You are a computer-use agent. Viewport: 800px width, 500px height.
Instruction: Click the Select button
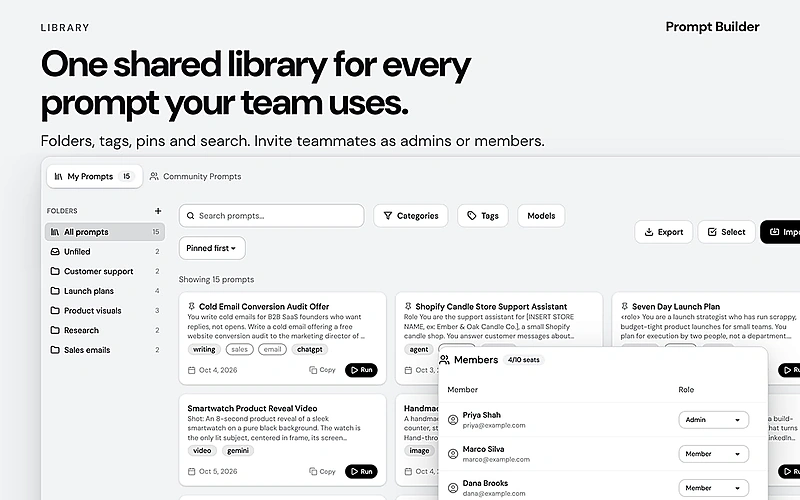(x=727, y=232)
